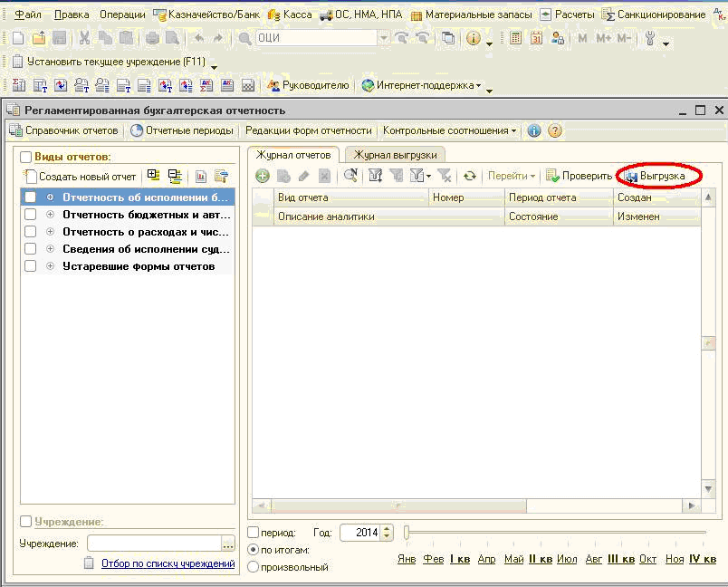Screen dimensions: 728x587
Task: Click the Redo arrow icon
Action: pos(217,38)
